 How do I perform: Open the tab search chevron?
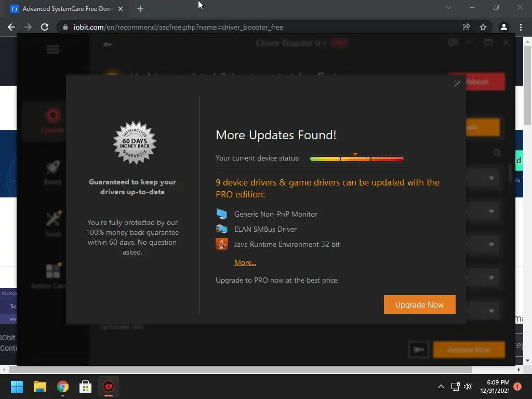[448, 7]
